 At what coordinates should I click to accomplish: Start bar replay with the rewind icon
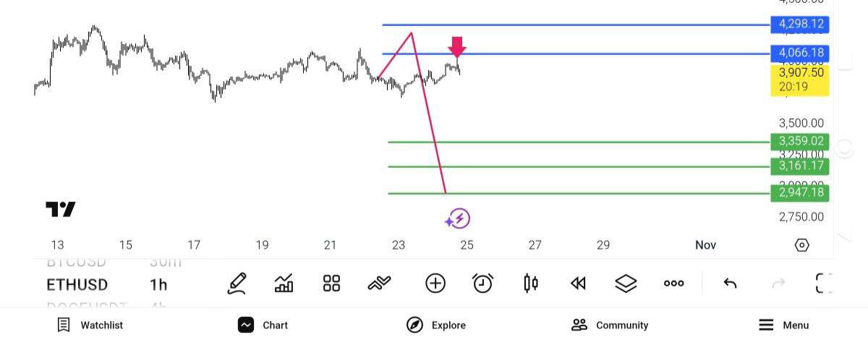(578, 284)
